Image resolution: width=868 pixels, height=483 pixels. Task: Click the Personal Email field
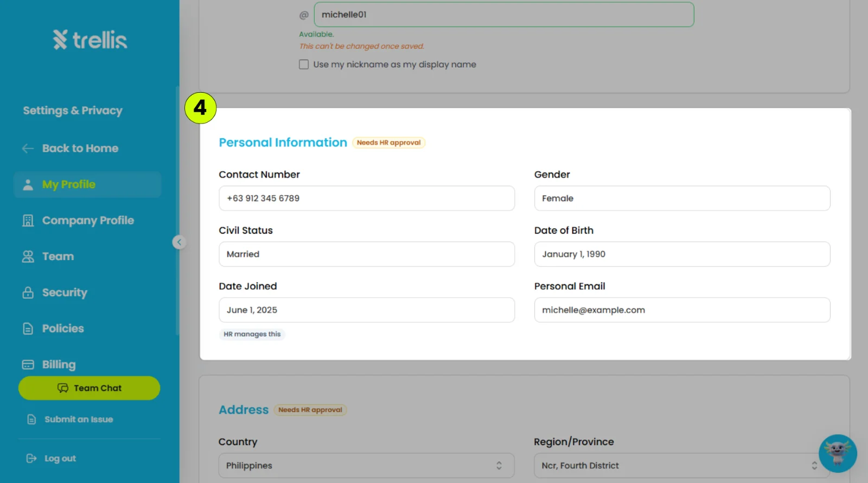(x=682, y=310)
